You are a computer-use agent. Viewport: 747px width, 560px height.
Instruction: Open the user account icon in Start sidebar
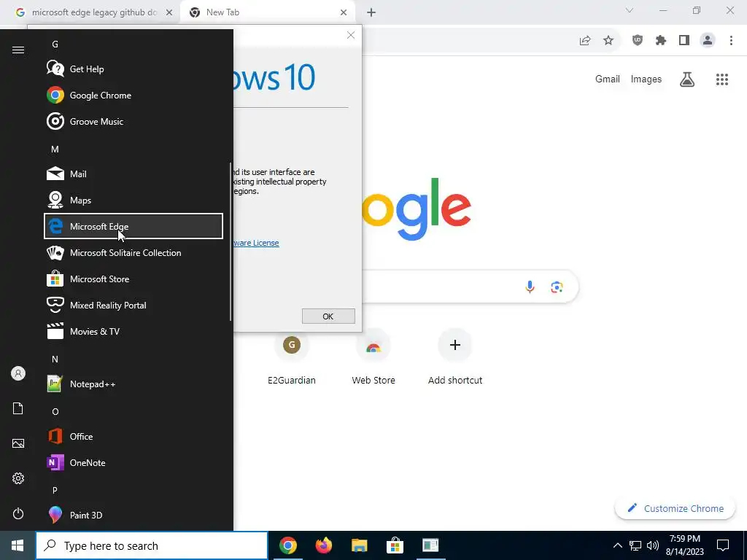18,373
